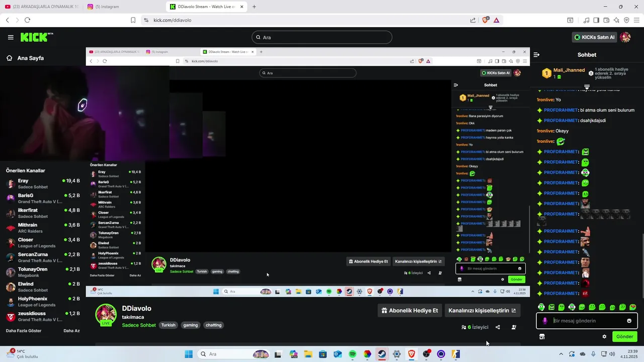Expand the gift leaderboard chevron
This screenshot has height=362, width=644.
[587, 86]
